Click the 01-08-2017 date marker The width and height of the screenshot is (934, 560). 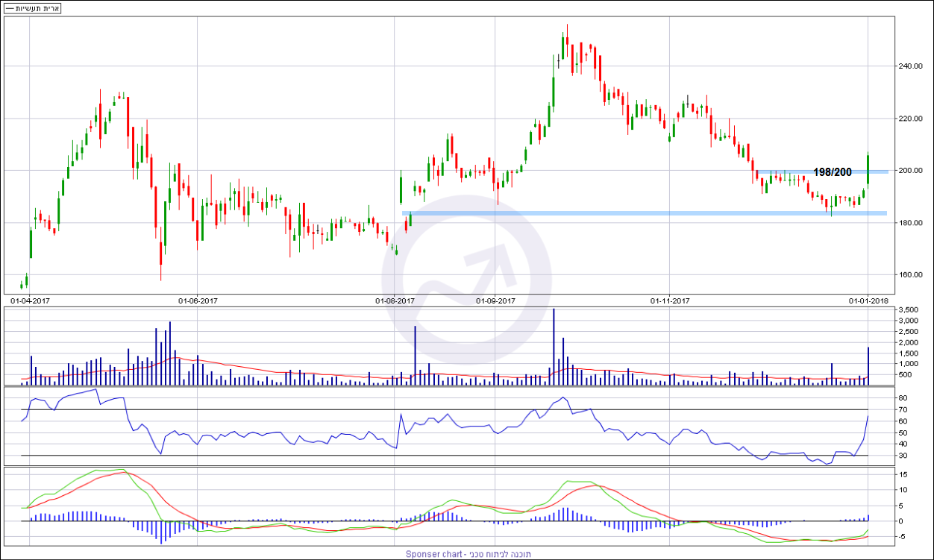point(394,301)
